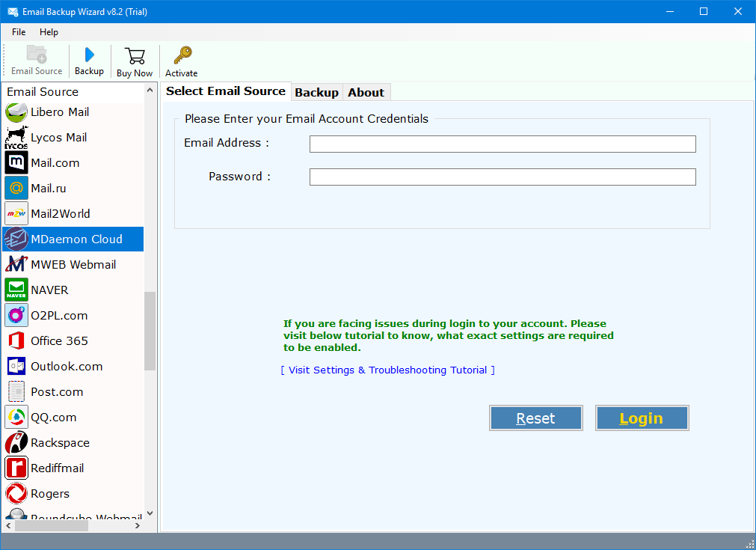The height and width of the screenshot is (550, 756).
Task: Open Buy Now shopping cart icon
Action: point(135,55)
